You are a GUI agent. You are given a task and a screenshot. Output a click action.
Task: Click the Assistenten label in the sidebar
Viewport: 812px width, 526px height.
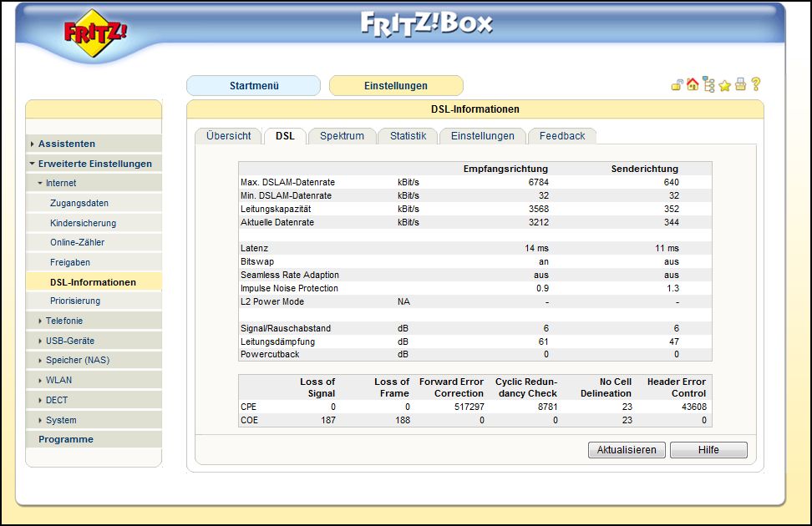[67, 144]
